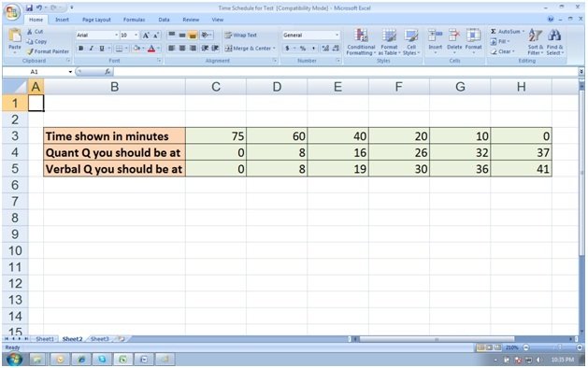Screen dimensions: 588x368
Task: Decrease decimal places
Action: 336,49
